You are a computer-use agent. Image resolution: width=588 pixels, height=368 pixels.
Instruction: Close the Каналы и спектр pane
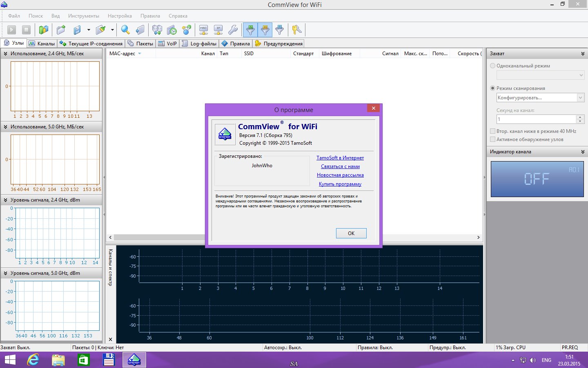[x=110, y=339]
